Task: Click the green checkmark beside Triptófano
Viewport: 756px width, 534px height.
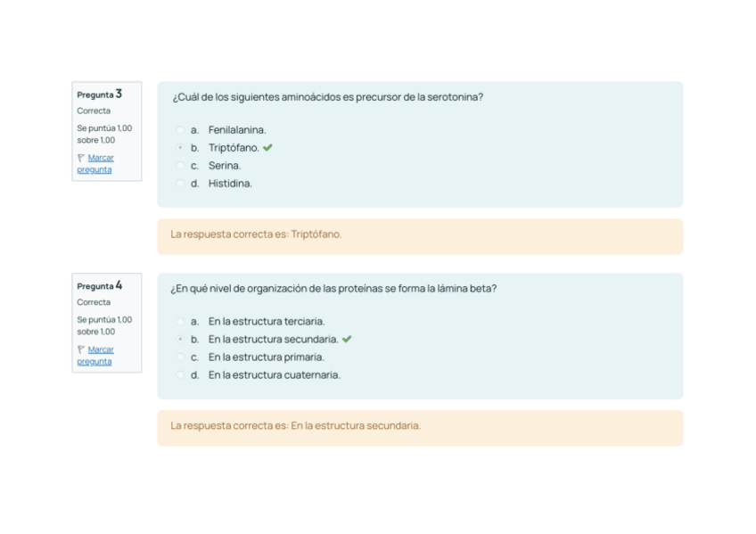Action: pos(267,148)
